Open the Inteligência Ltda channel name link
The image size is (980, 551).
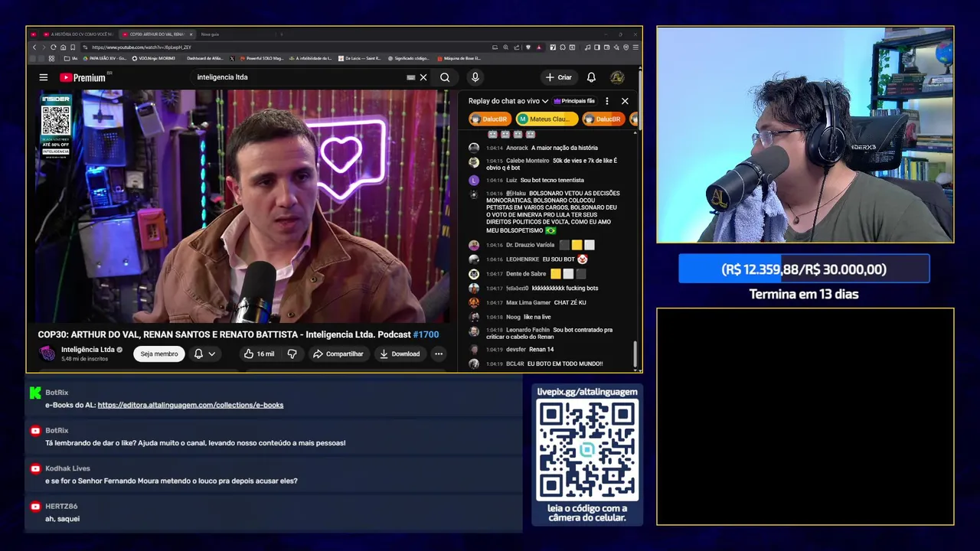[88, 350]
